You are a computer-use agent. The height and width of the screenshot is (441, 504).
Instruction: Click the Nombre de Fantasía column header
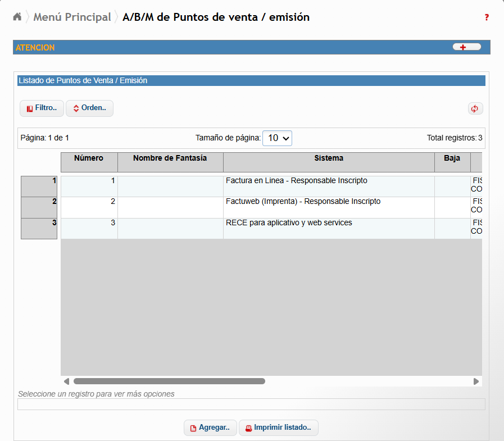coord(170,162)
